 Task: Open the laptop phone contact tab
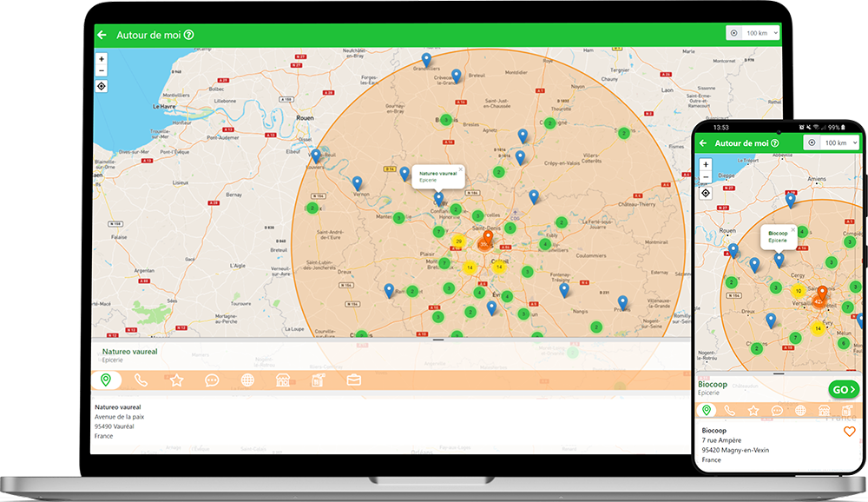(x=141, y=380)
